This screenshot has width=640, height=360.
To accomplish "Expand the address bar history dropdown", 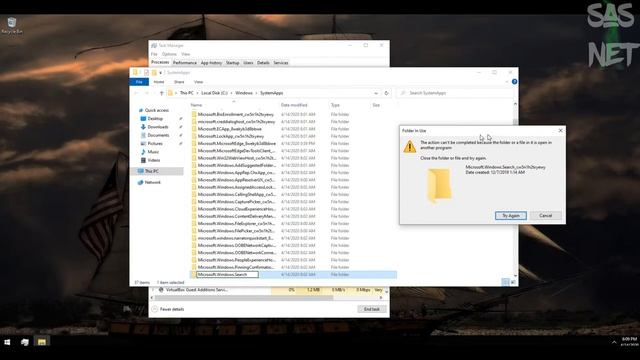I will [376, 93].
